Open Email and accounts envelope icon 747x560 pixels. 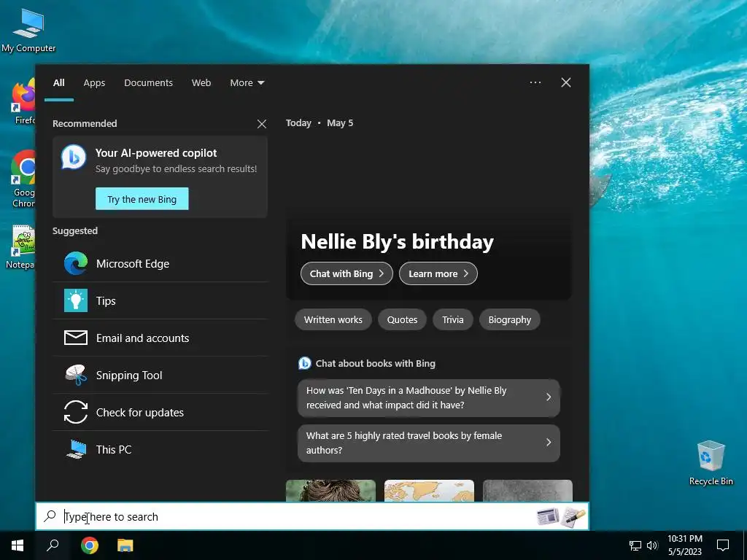pos(76,338)
